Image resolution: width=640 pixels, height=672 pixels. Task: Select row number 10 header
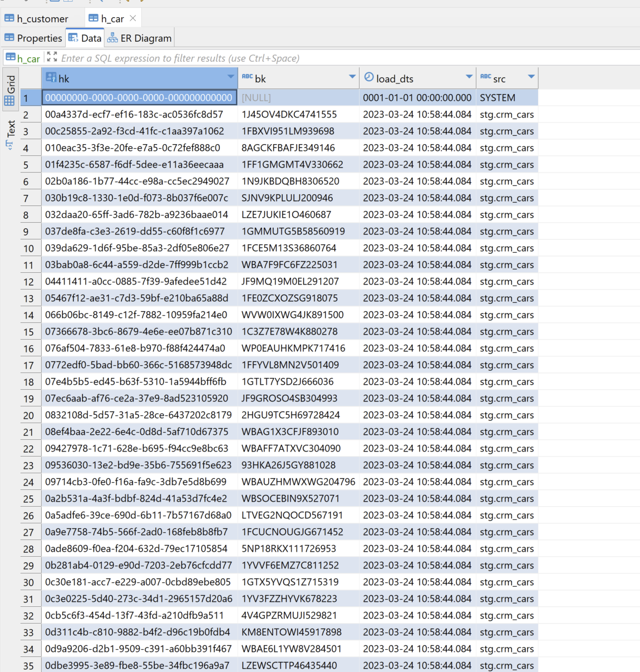[x=28, y=248]
